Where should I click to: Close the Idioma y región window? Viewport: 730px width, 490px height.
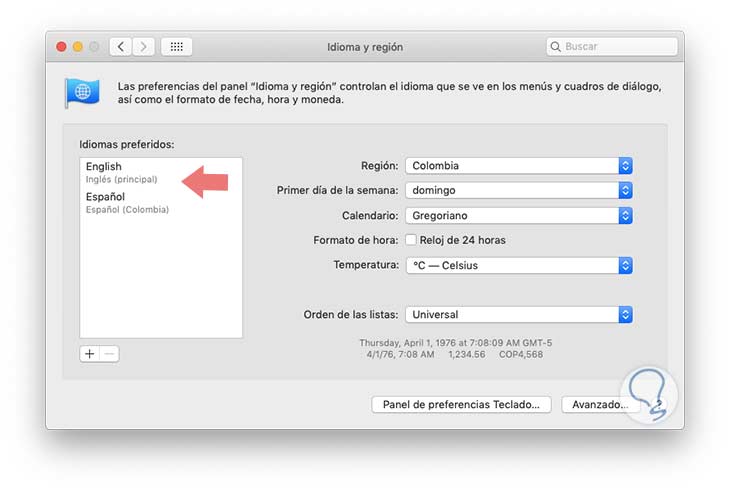click(61, 47)
